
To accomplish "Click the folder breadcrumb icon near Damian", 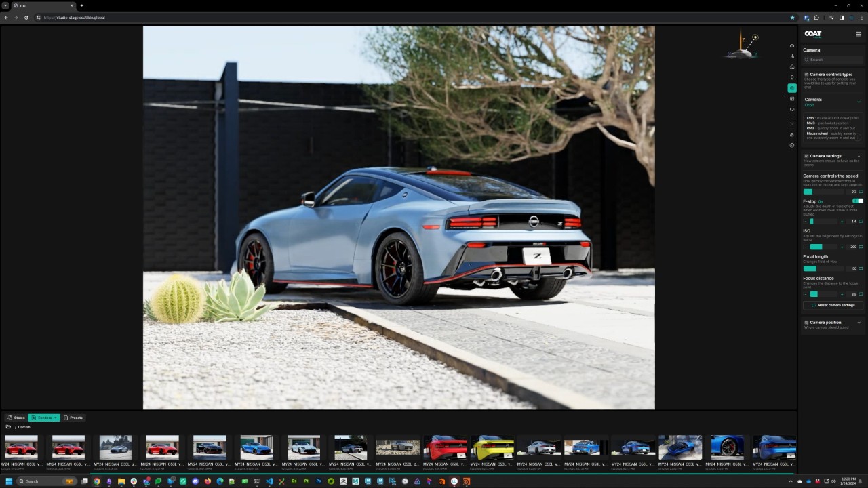I will click(x=8, y=427).
